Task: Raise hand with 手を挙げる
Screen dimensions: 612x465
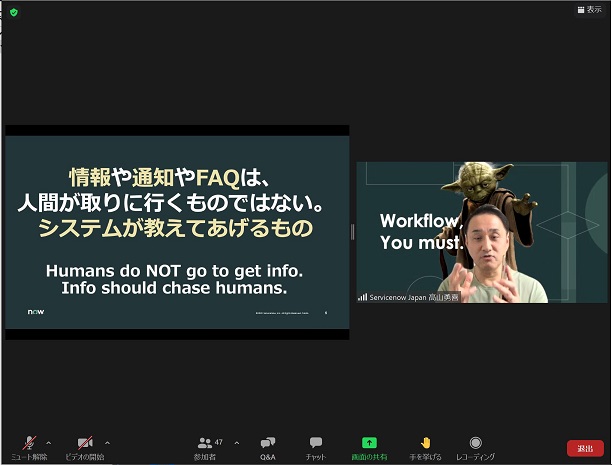Action: pos(425,448)
